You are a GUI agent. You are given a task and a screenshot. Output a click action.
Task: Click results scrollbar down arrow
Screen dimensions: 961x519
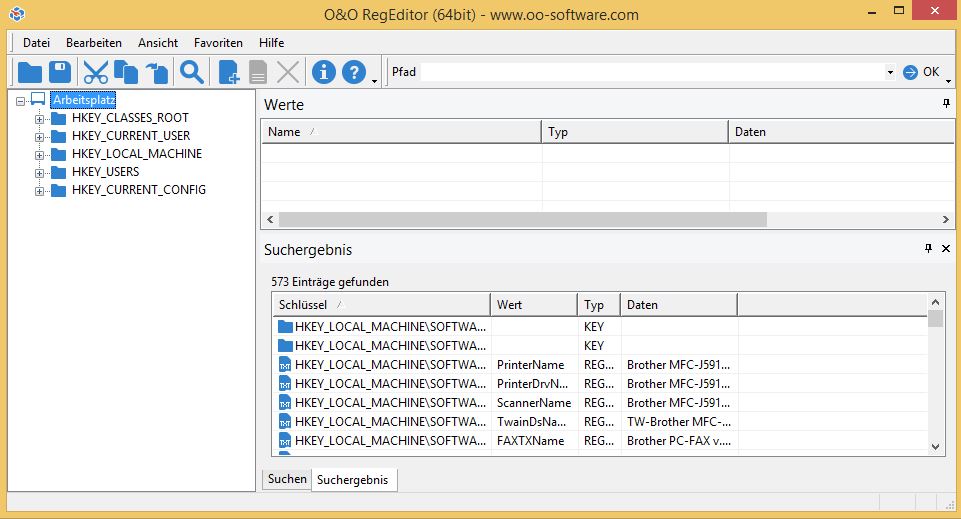pos(935,447)
